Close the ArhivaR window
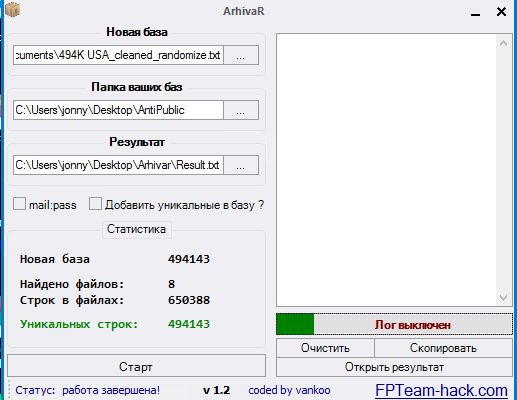 (x=501, y=12)
